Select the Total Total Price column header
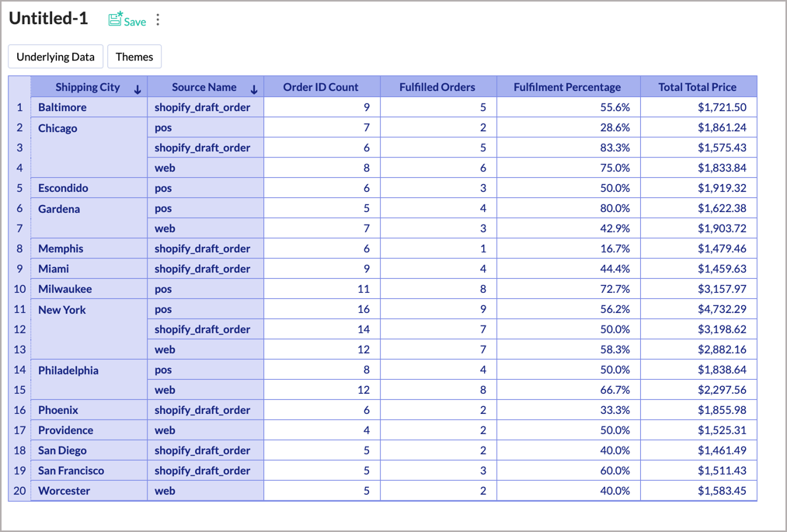The image size is (787, 532). [x=697, y=87]
